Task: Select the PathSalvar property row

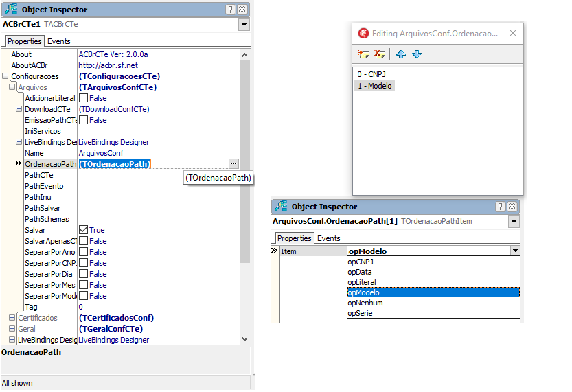Action: click(131, 208)
